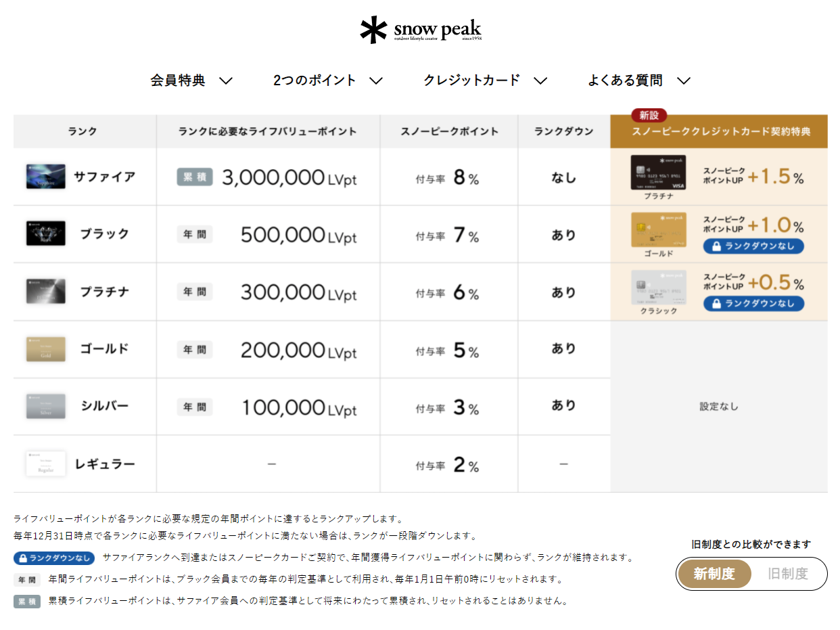
Task: Switch to 旧制度 view
Action: pyautogui.click(x=788, y=574)
